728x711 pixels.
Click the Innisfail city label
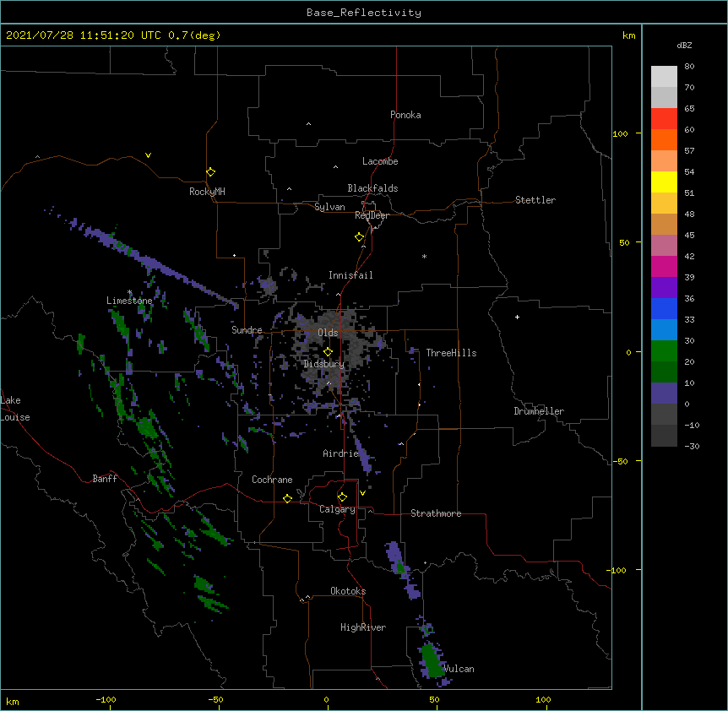[x=350, y=275]
